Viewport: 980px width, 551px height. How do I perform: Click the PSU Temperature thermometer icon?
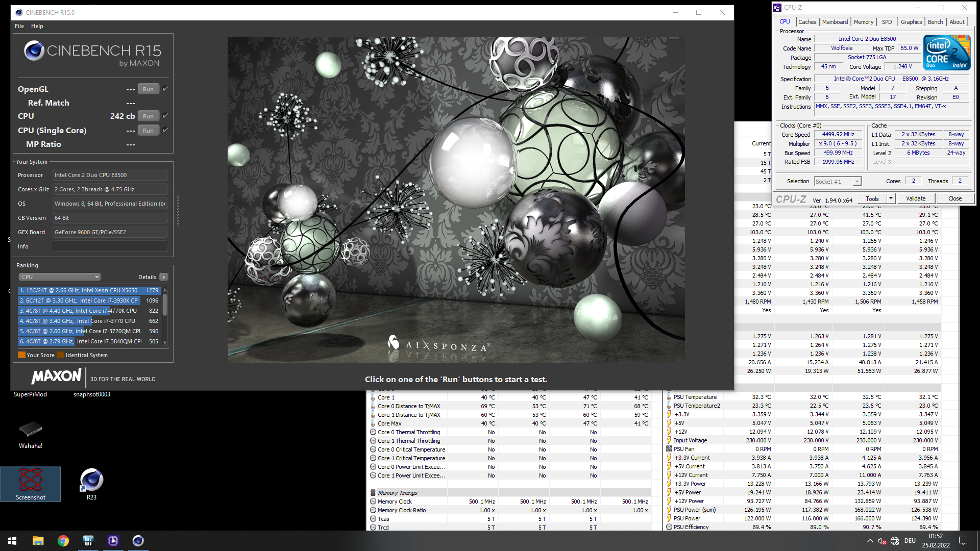669,397
